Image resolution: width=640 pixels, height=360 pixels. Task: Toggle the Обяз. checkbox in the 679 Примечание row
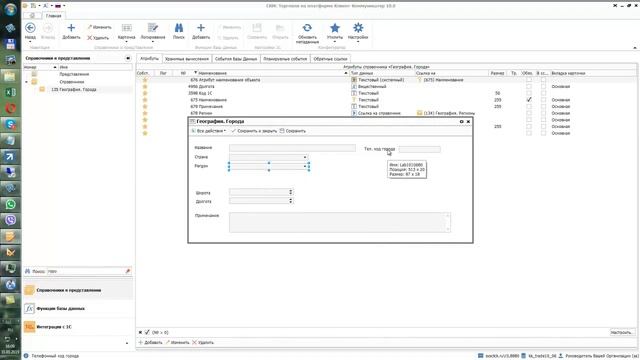(529, 107)
